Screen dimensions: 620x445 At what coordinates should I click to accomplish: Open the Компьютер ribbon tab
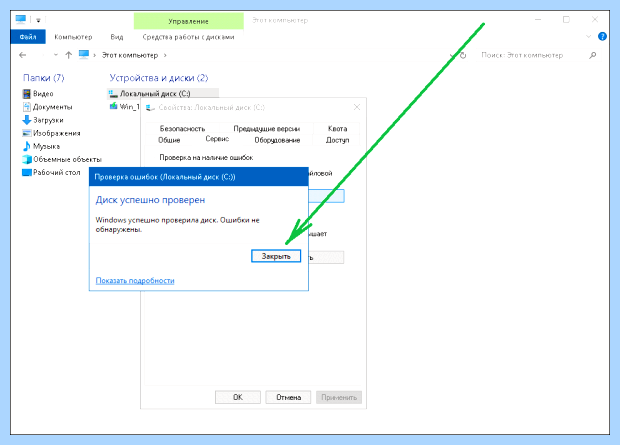73,37
